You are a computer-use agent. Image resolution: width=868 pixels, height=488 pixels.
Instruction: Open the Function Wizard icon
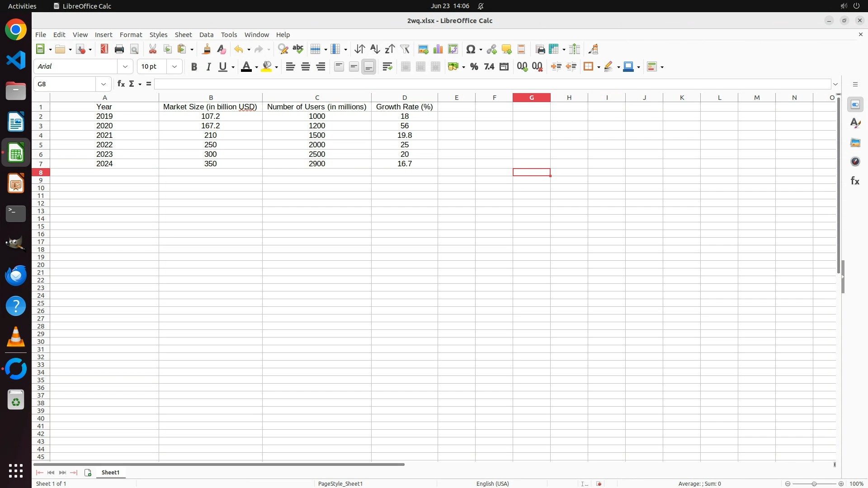tap(121, 84)
